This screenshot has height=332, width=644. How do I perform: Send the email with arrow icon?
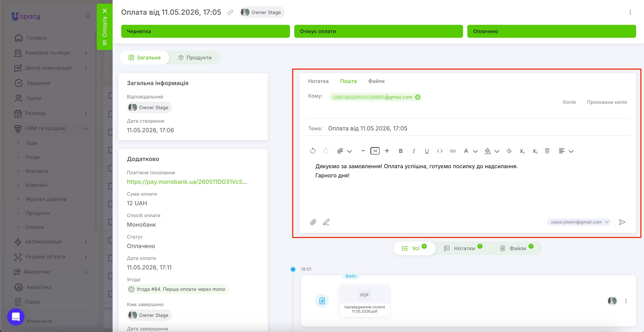[x=622, y=222]
